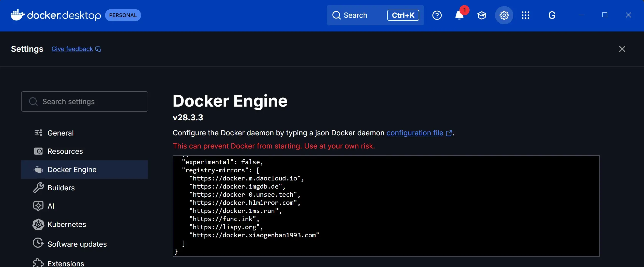Click the func.ink mirror line
Screen dimensions: 644x267
(224, 219)
